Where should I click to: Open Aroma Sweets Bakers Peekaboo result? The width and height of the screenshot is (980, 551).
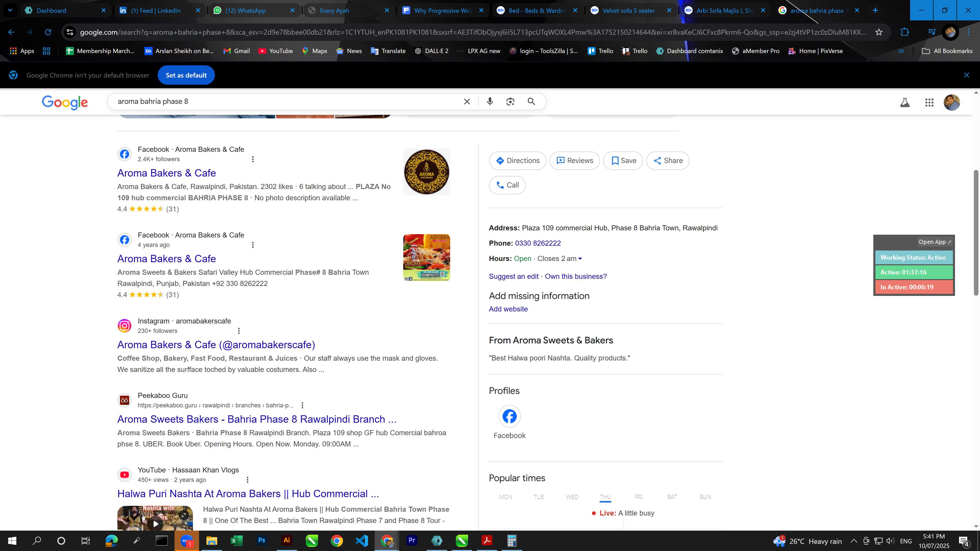tap(257, 419)
